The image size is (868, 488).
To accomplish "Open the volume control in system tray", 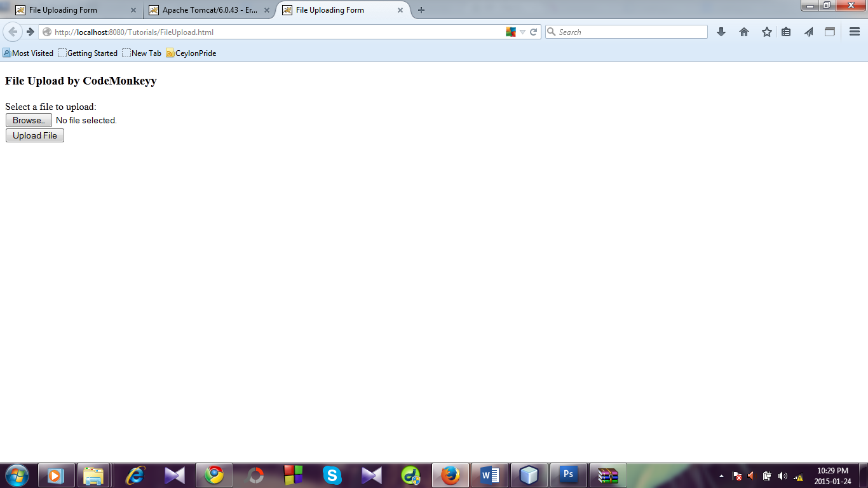I will (x=783, y=475).
